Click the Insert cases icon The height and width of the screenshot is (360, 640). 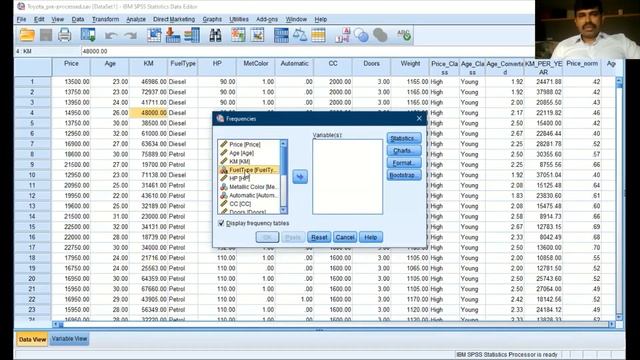click(238, 36)
